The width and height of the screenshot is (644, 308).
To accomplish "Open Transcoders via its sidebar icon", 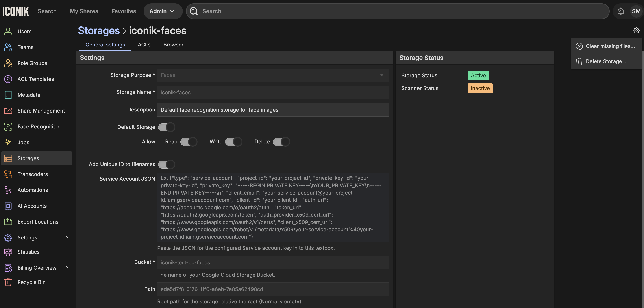I will coord(8,174).
